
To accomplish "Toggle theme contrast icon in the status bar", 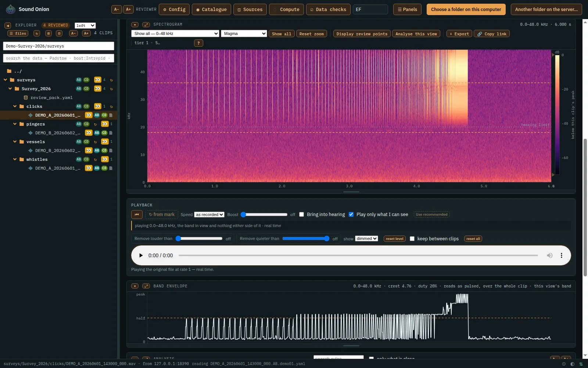I will [572, 364].
